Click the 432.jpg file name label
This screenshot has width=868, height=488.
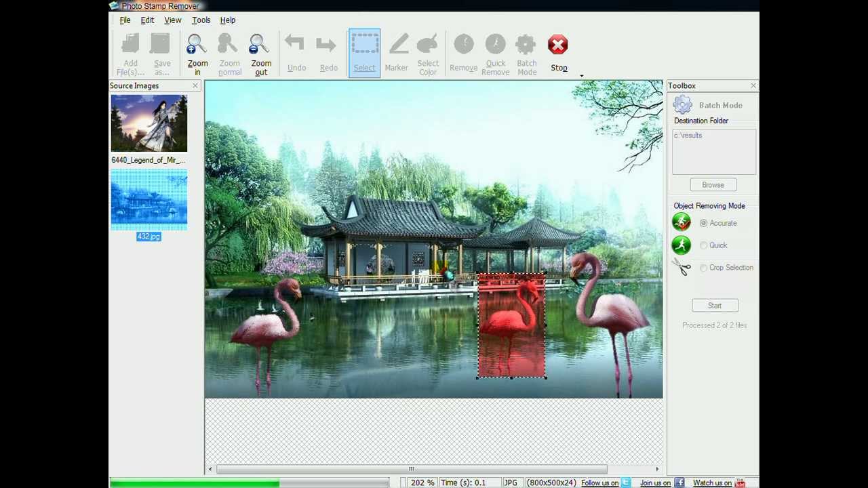pyautogui.click(x=149, y=237)
